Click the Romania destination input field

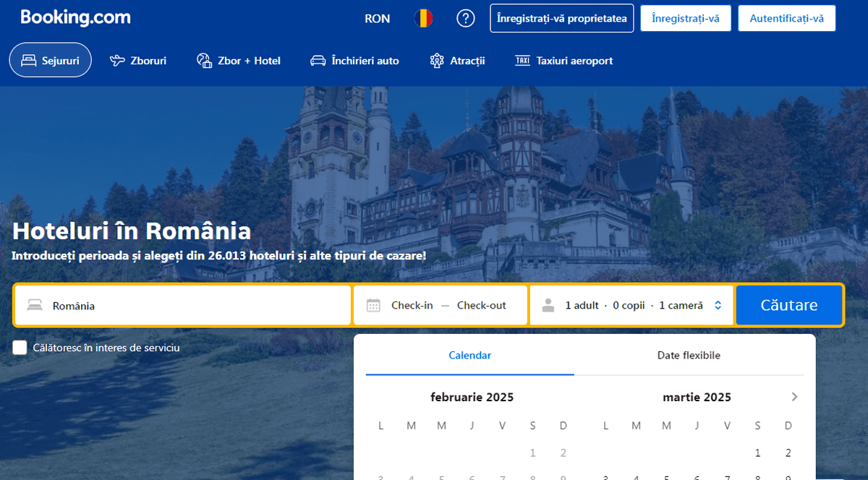click(181, 305)
